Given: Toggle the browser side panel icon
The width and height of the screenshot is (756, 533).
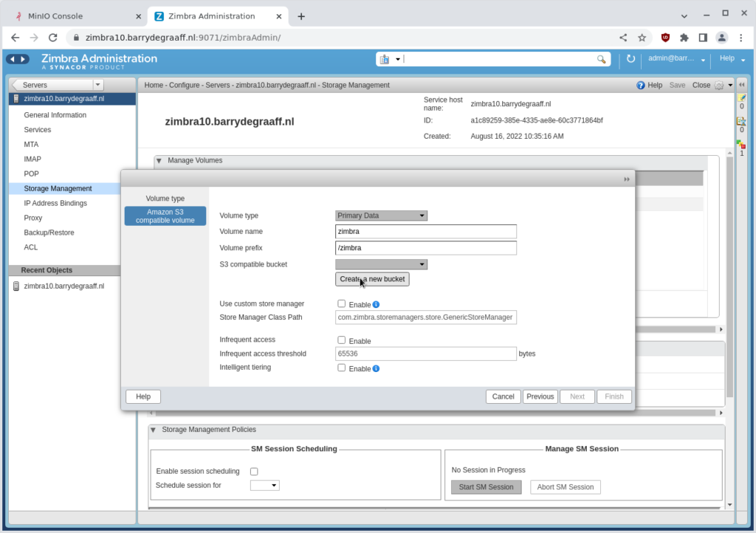Looking at the screenshot, I should point(703,38).
